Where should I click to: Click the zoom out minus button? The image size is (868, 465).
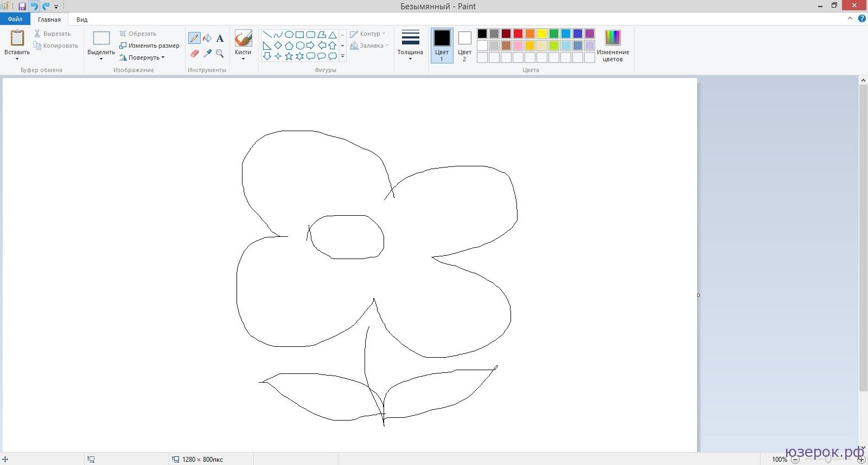(795, 460)
